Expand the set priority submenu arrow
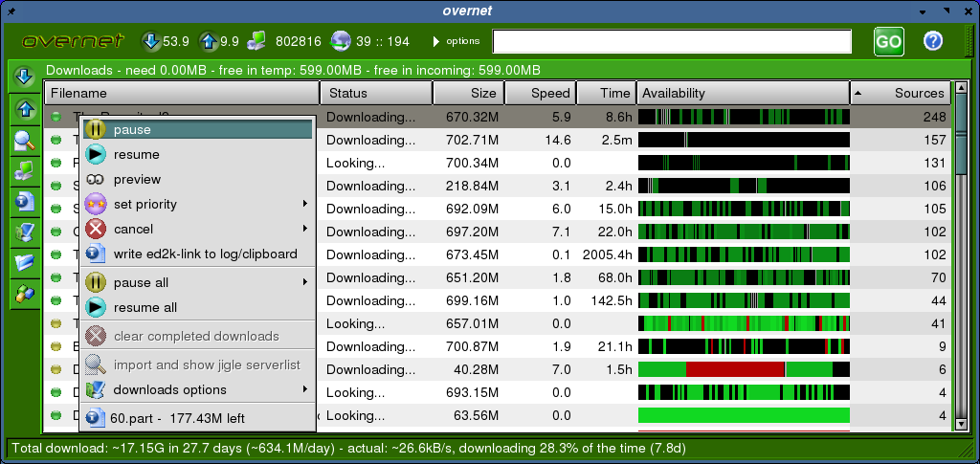The height and width of the screenshot is (464, 980). coord(305,204)
